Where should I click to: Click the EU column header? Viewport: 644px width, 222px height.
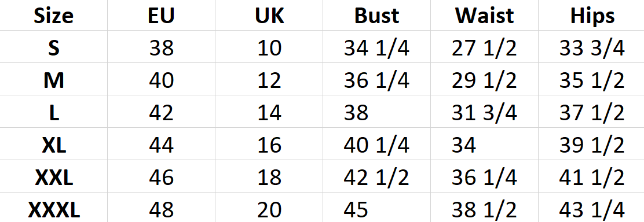click(161, 15)
